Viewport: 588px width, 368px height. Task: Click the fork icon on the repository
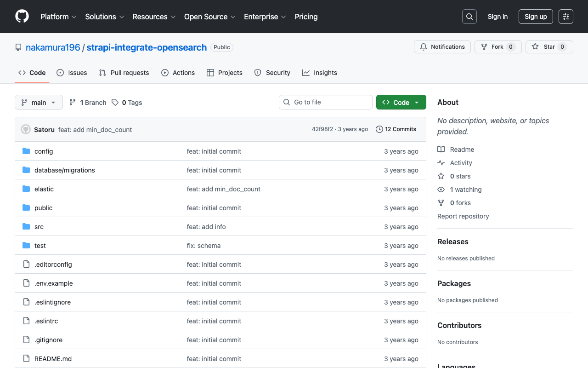(x=484, y=46)
